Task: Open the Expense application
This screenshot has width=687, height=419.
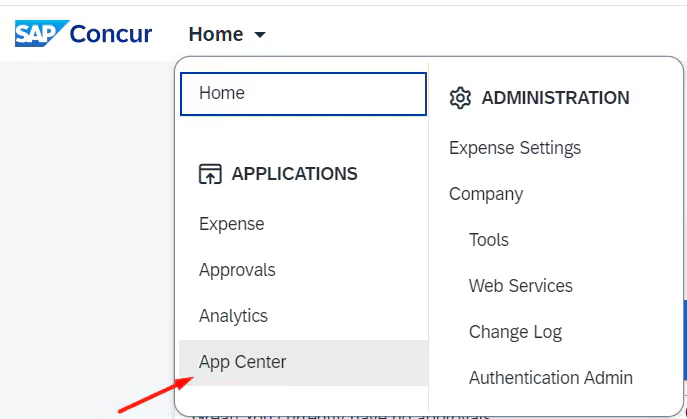Action: [x=232, y=224]
